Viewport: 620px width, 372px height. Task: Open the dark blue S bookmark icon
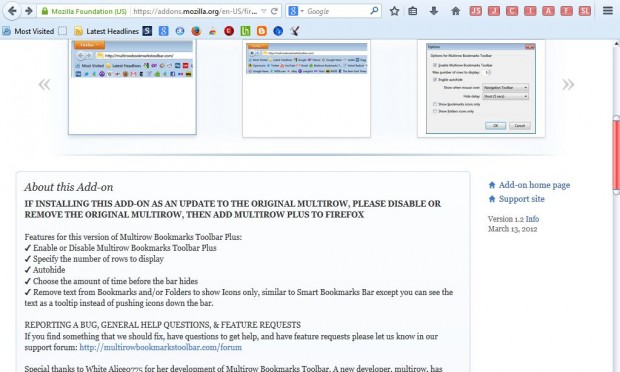tap(147, 31)
